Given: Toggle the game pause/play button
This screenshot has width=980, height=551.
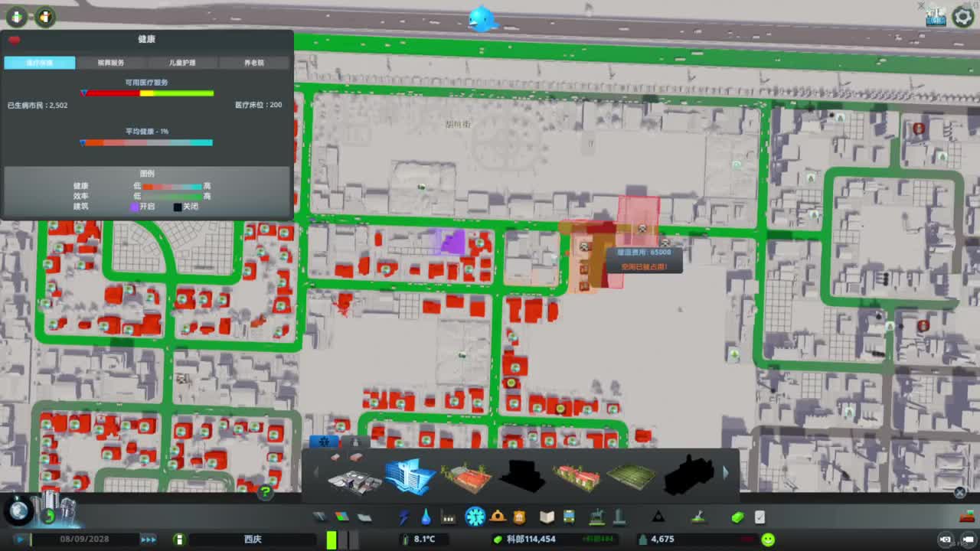Looking at the screenshot, I should point(21,539).
